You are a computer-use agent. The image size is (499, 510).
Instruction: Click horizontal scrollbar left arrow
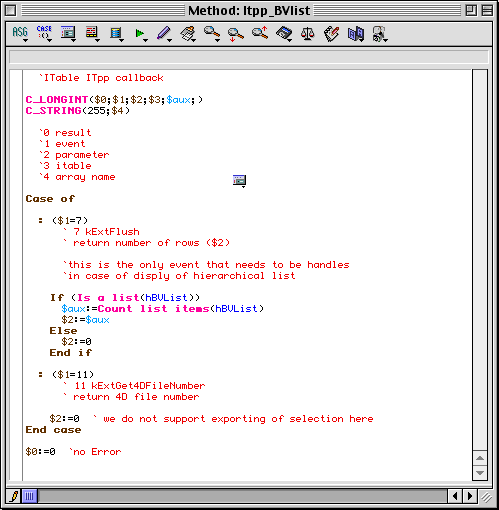(x=455, y=496)
